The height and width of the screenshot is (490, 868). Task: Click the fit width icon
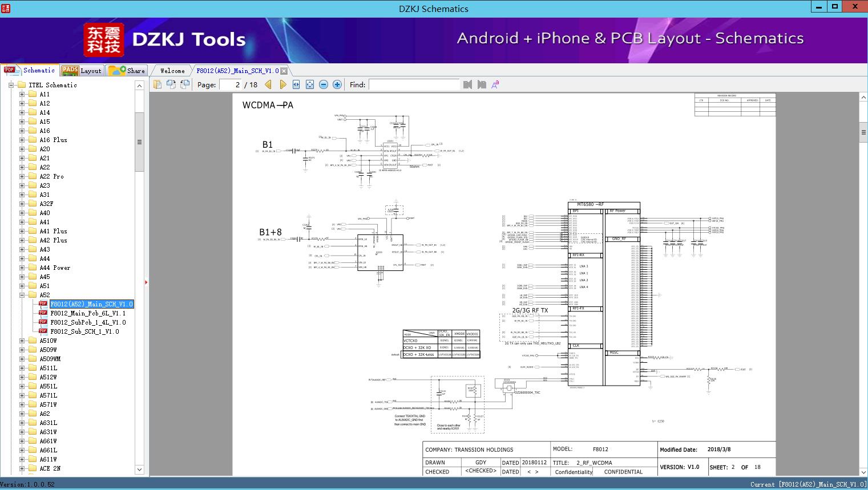(296, 84)
